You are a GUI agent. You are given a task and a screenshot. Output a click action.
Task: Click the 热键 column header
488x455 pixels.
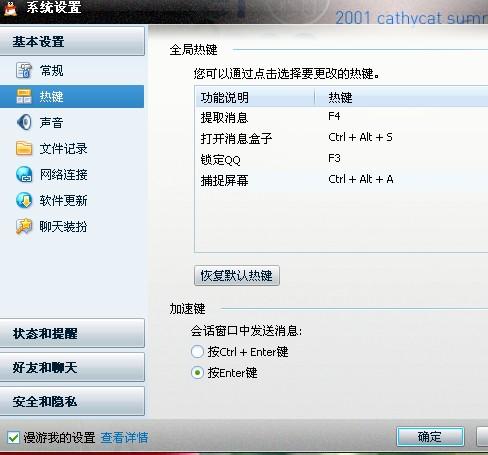click(x=402, y=97)
